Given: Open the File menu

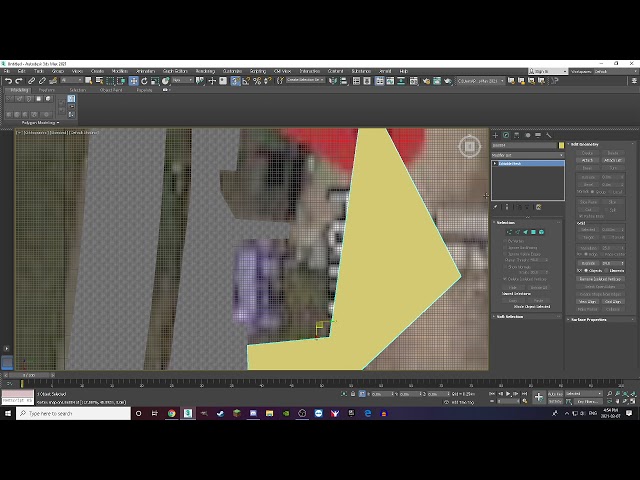Looking at the screenshot, I should (7, 71).
